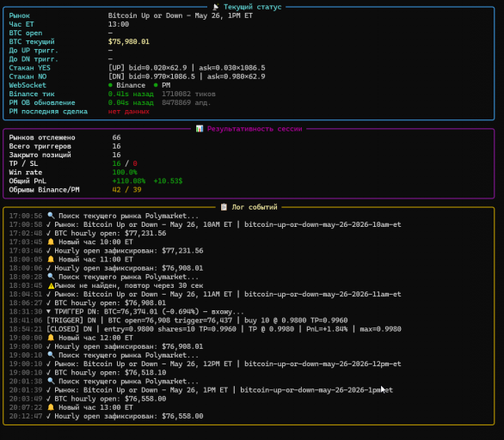Click the magnifier icon at 17:00:56 log line

coord(51,216)
